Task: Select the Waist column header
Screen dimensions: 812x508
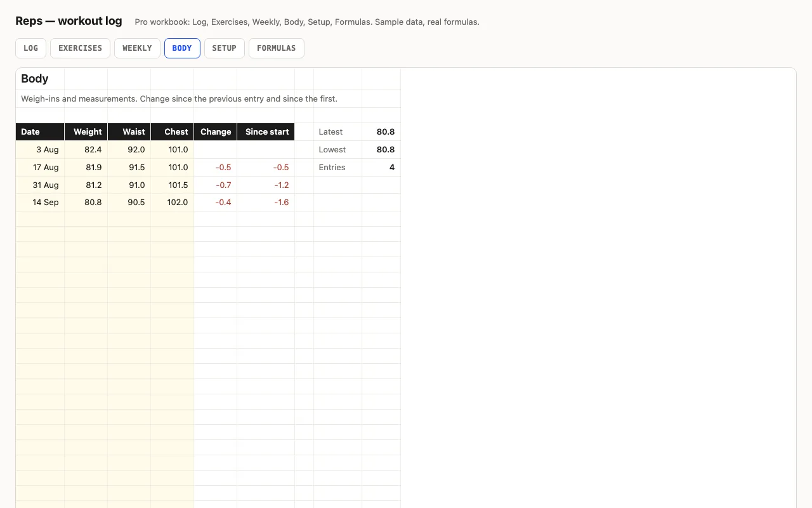Action: coord(129,132)
